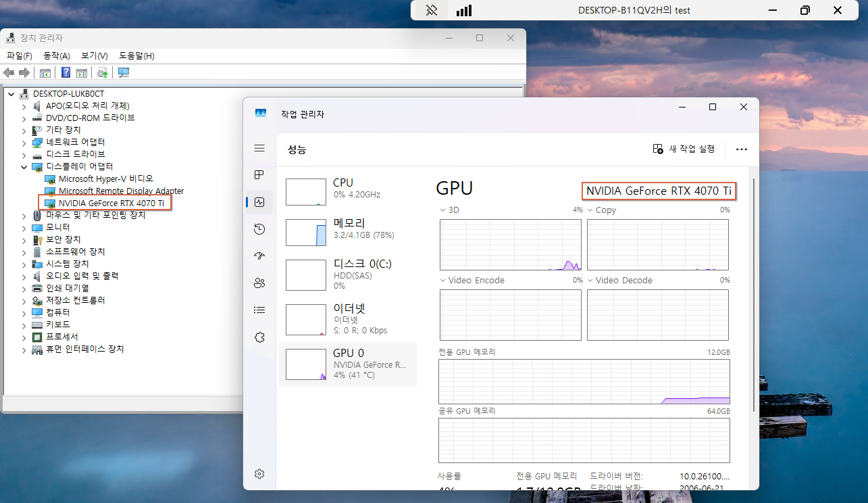
Task: Click Update driver icon with green arrow
Action: point(103,72)
